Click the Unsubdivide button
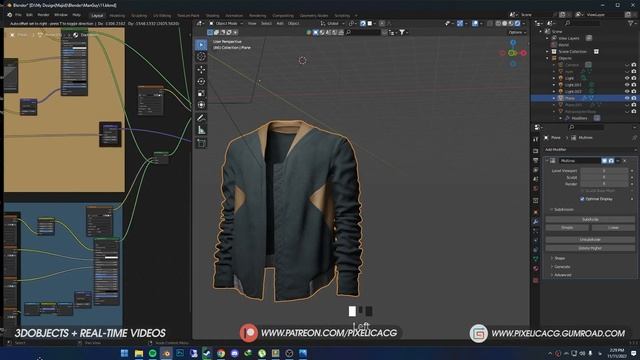Screen dimensions: 640x360 pyautogui.click(x=590, y=240)
